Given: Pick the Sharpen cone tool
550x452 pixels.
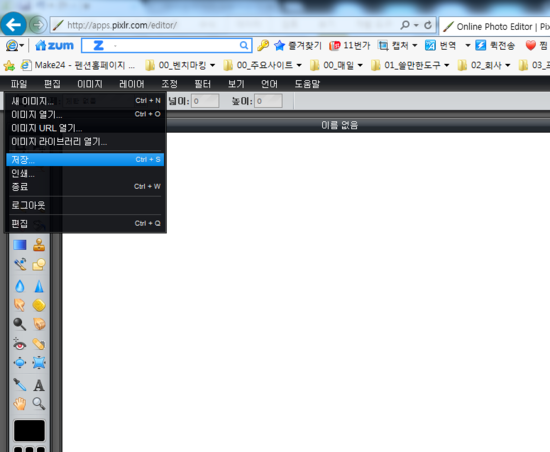Looking at the screenshot, I should pos(39,286).
